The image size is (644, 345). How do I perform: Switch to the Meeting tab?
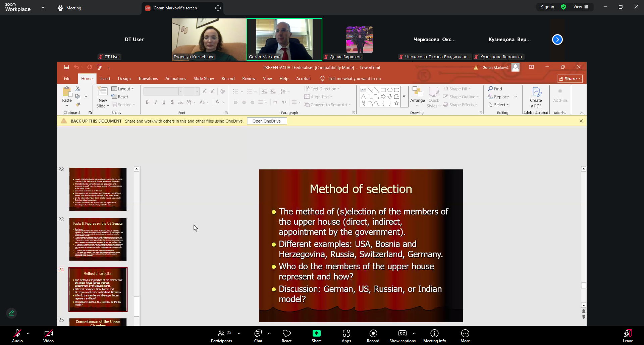click(69, 8)
